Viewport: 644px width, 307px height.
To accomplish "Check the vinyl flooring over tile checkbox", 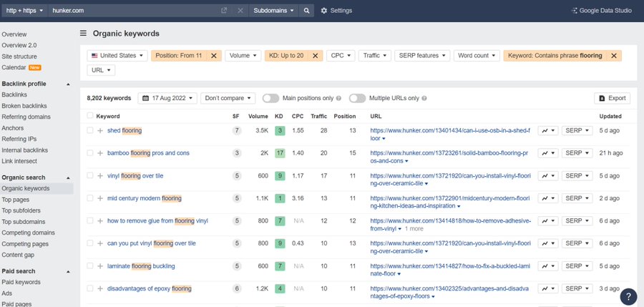I will 90,175.
